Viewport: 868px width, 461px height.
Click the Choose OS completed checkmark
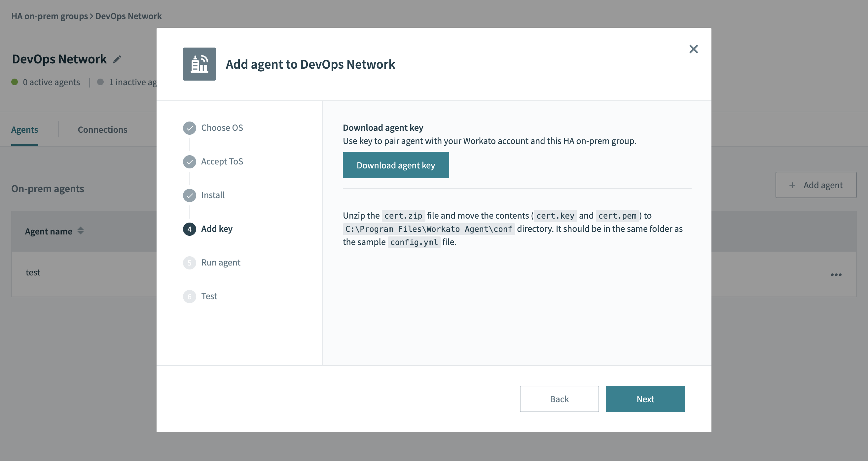pos(189,128)
